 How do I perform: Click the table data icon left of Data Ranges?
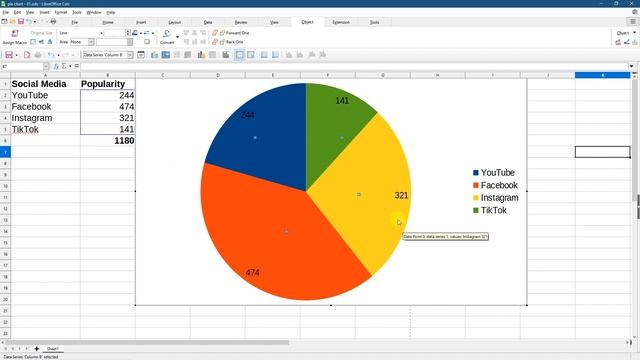click(x=188, y=55)
